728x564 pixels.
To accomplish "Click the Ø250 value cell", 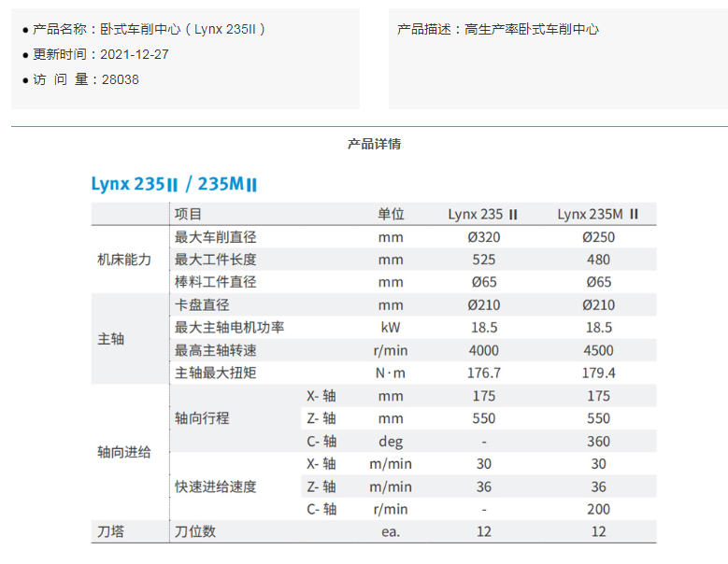I will (598, 237).
